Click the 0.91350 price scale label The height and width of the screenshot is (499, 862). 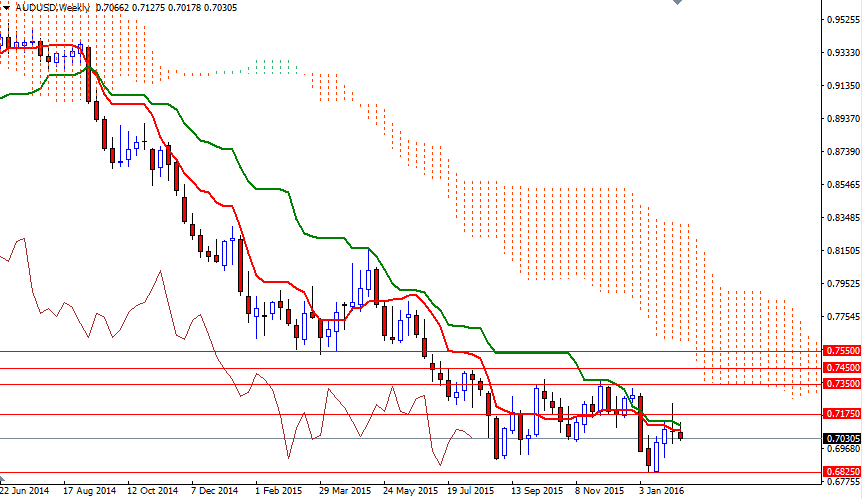click(843, 86)
